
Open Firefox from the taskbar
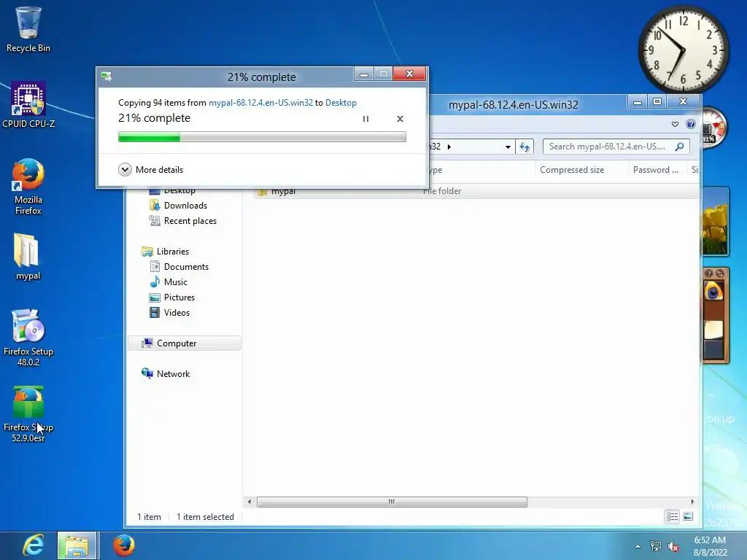123,545
